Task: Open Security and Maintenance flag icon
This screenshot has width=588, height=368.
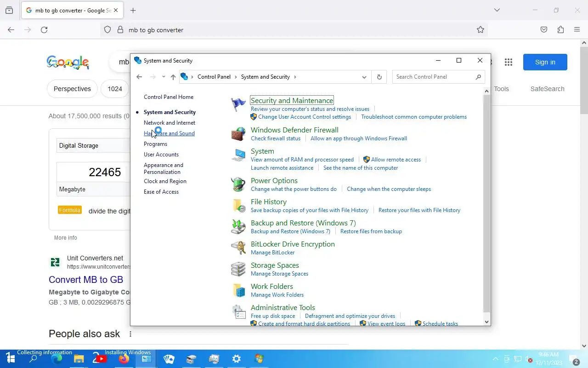Action: point(238,104)
